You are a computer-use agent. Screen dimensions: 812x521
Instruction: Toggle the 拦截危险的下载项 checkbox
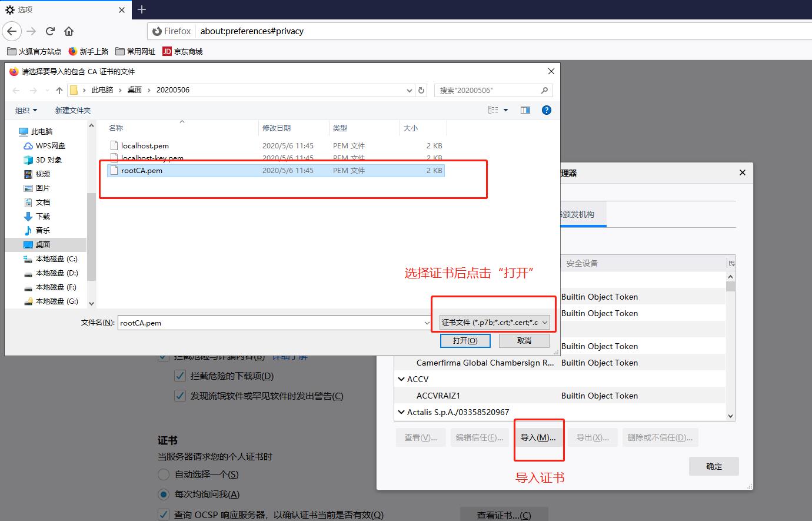pos(180,376)
